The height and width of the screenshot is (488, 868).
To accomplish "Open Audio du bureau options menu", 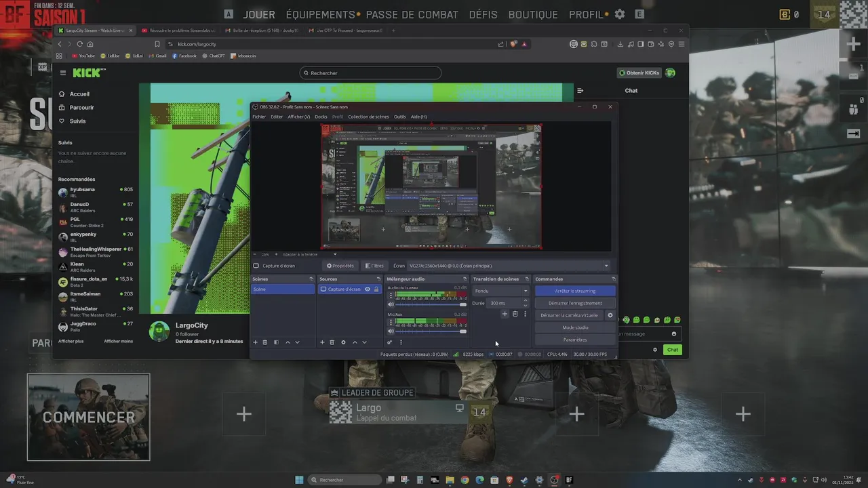I will [x=391, y=296].
